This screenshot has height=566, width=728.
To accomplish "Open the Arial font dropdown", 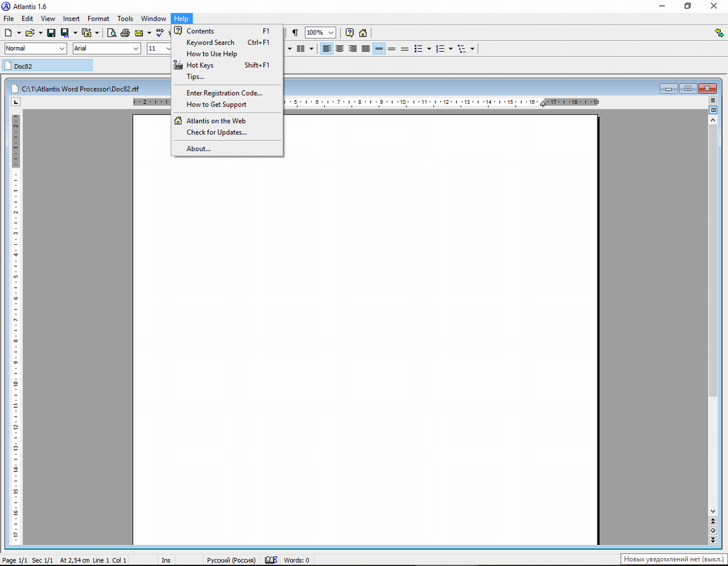I will point(136,49).
